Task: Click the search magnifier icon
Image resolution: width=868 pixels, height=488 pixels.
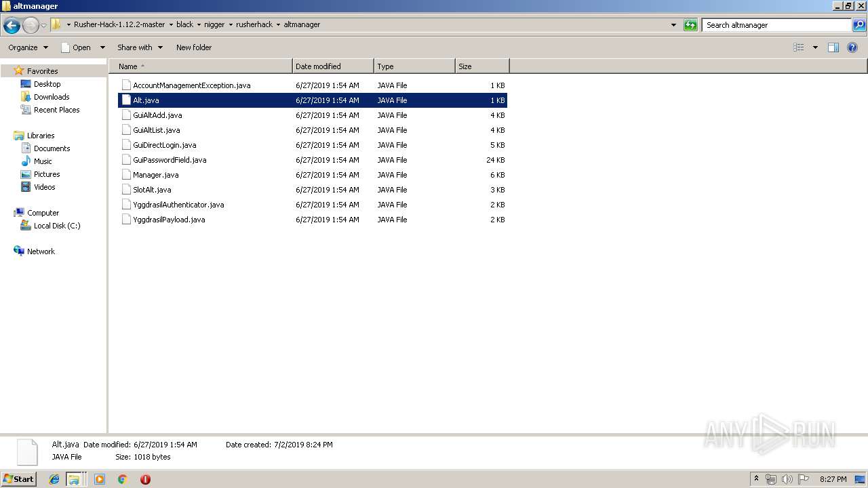Action: [x=859, y=25]
